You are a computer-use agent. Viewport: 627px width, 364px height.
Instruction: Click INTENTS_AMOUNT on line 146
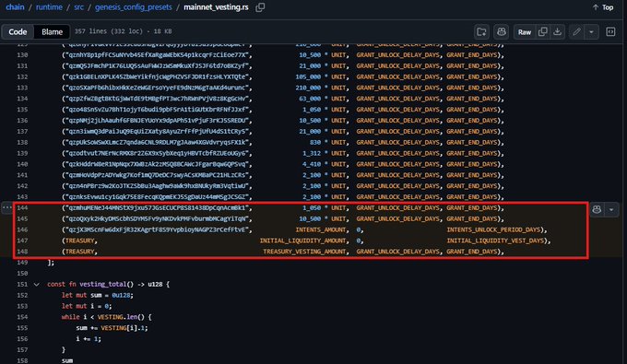321,229
